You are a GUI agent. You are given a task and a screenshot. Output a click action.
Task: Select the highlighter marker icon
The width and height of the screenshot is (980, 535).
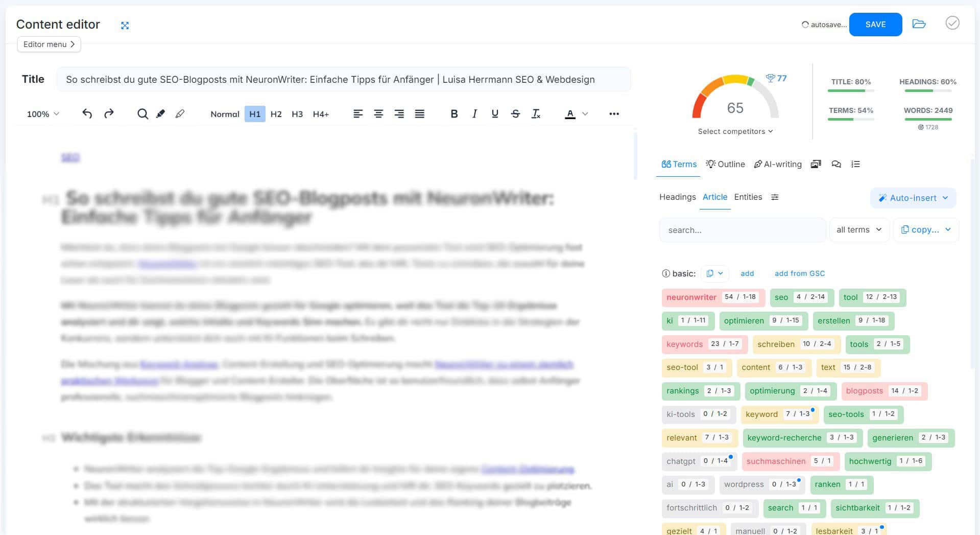(160, 113)
